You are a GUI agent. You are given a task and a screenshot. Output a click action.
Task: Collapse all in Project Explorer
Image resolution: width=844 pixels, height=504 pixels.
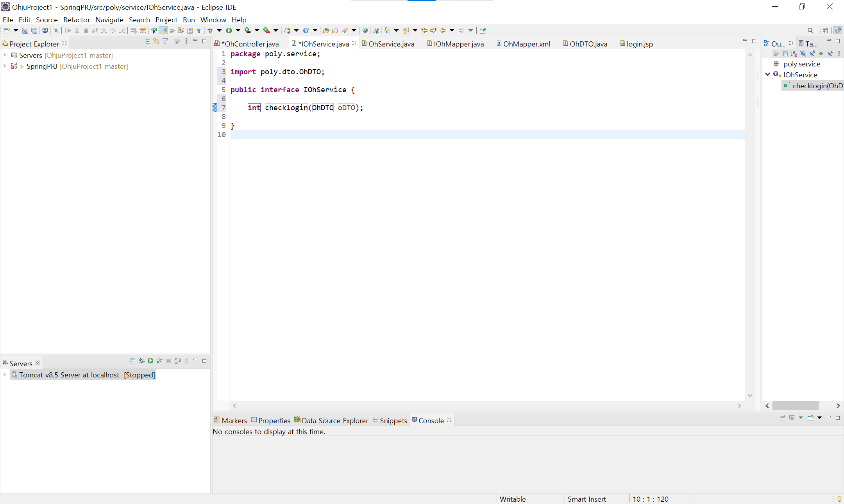coord(147,41)
